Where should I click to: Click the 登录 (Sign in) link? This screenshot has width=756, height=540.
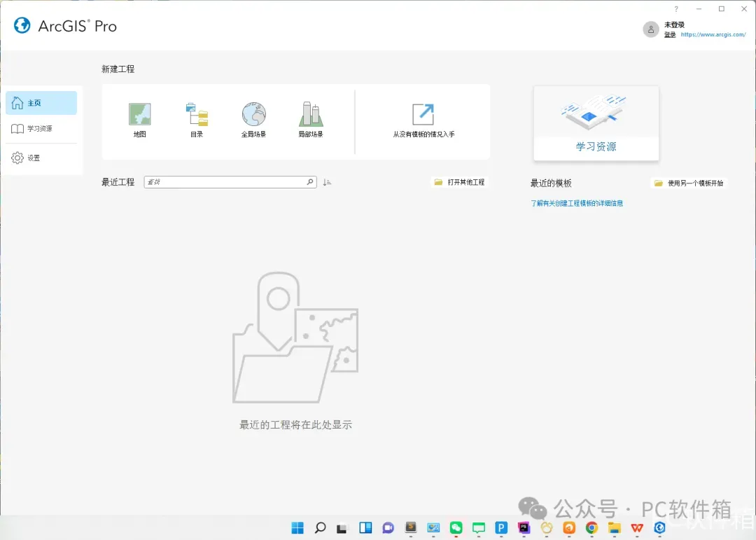click(670, 35)
